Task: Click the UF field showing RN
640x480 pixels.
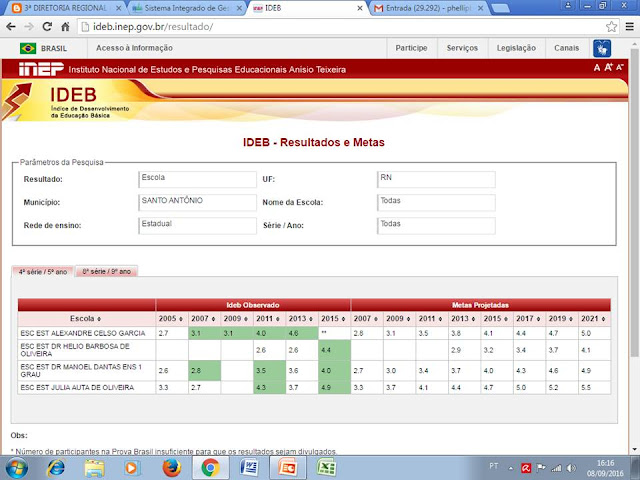Action: (x=436, y=179)
